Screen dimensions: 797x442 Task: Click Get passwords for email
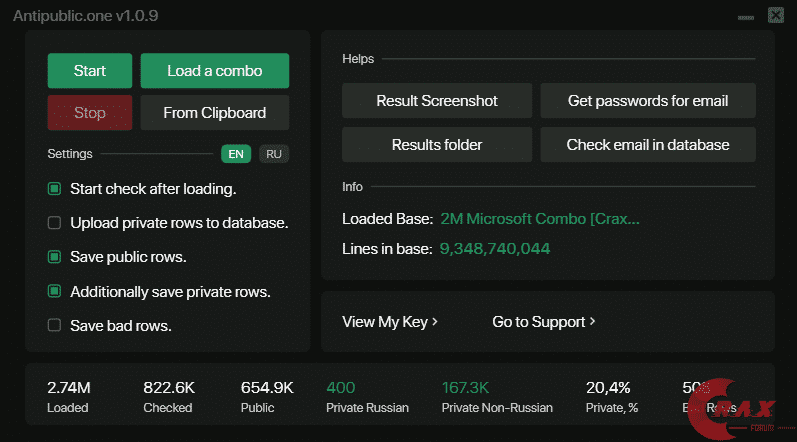647,101
